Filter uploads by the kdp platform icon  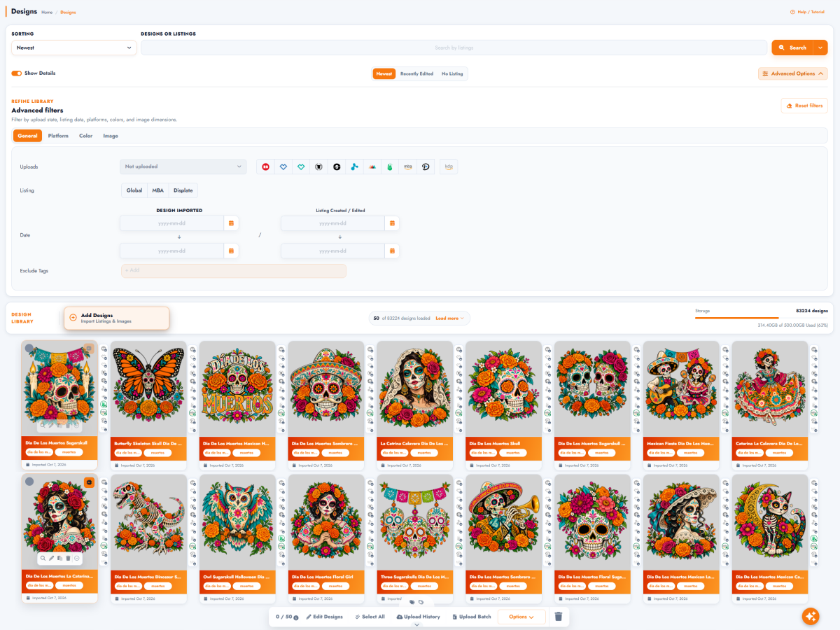[x=449, y=167]
